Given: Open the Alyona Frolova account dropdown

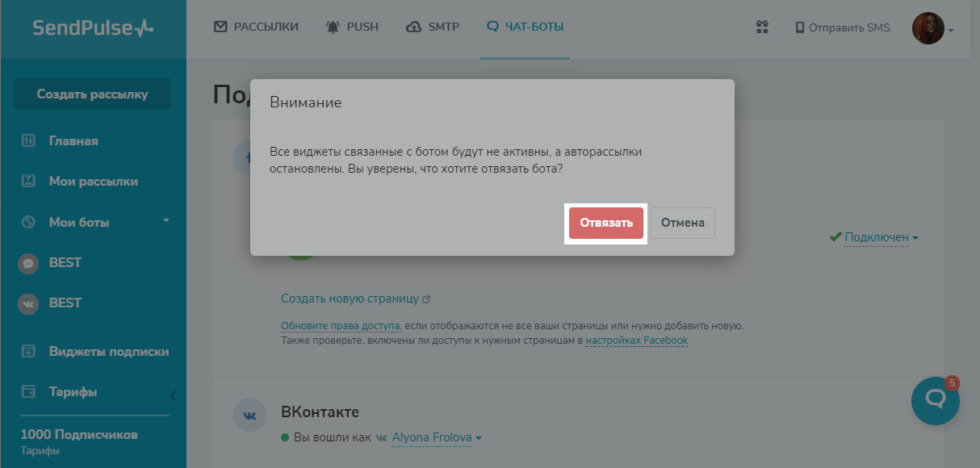Looking at the screenshot, I should coord(437,437).
